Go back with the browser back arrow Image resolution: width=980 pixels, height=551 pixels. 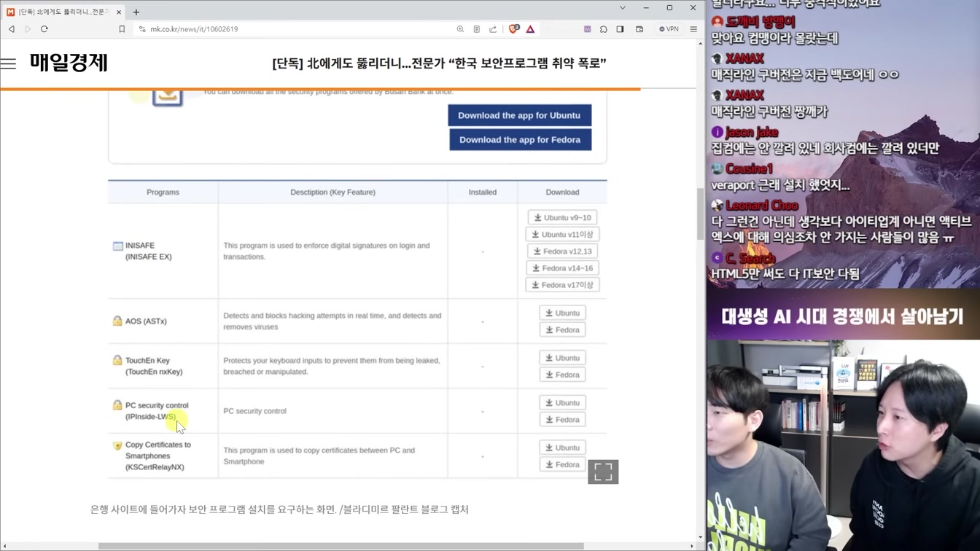coord(12,29)
